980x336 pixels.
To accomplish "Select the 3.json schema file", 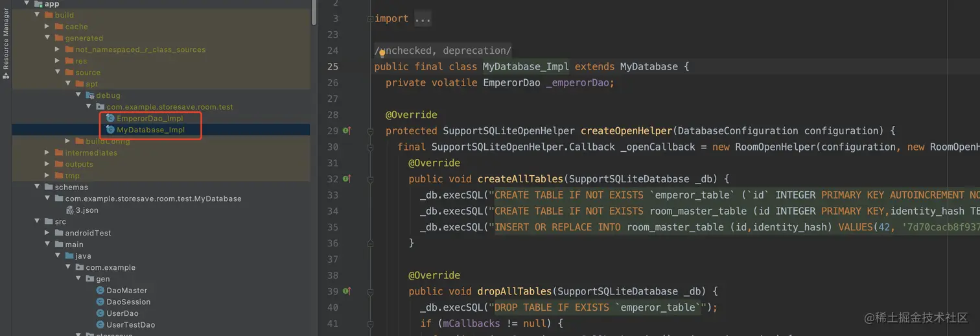I will (87, 210).
